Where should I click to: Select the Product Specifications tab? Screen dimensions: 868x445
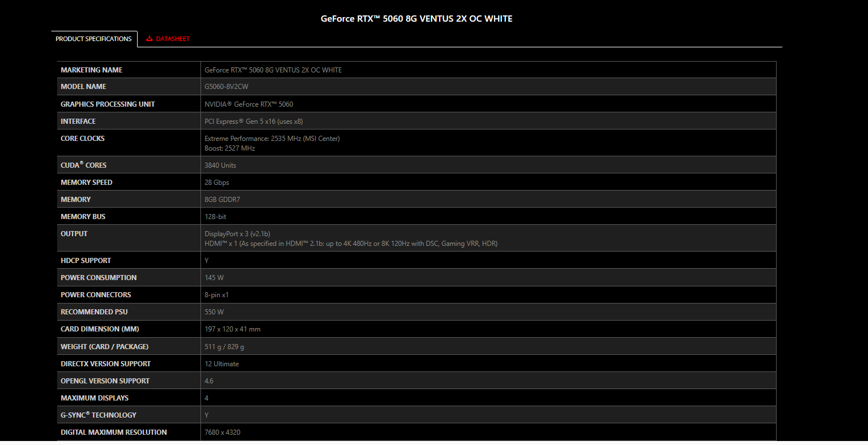coord(94,39)
